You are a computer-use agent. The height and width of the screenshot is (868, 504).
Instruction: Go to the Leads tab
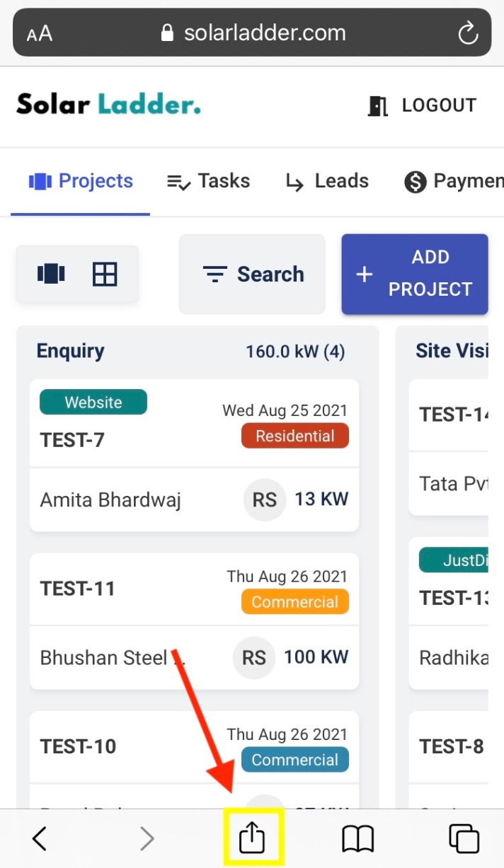tap(327, 181)
